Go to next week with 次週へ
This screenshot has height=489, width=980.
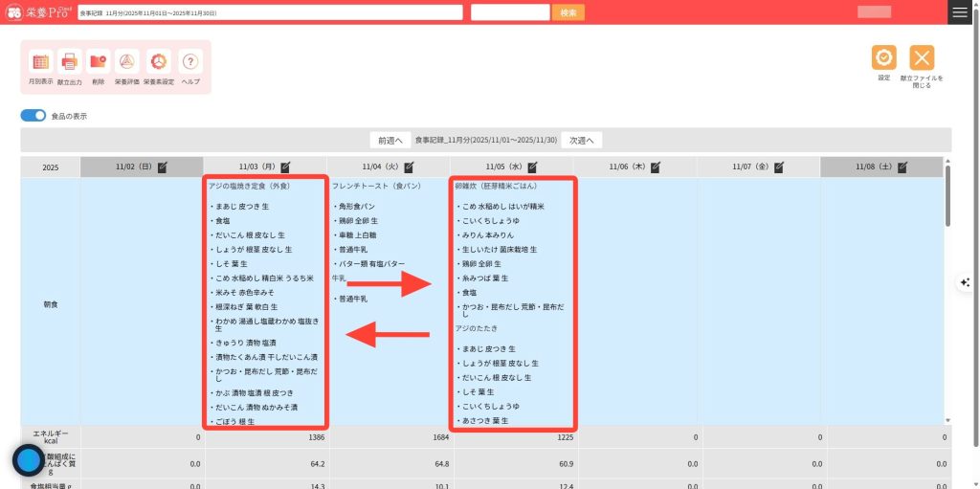pos(582,140)
